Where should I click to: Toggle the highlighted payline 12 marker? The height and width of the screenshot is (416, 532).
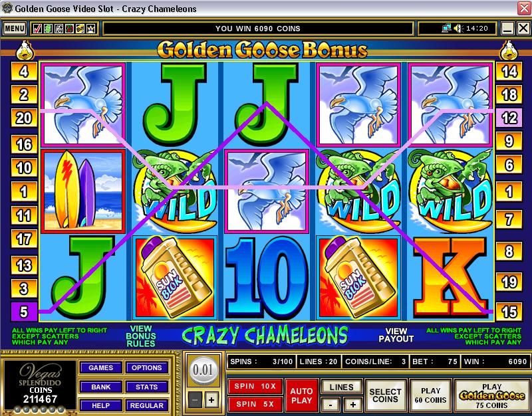pos(509,118)
